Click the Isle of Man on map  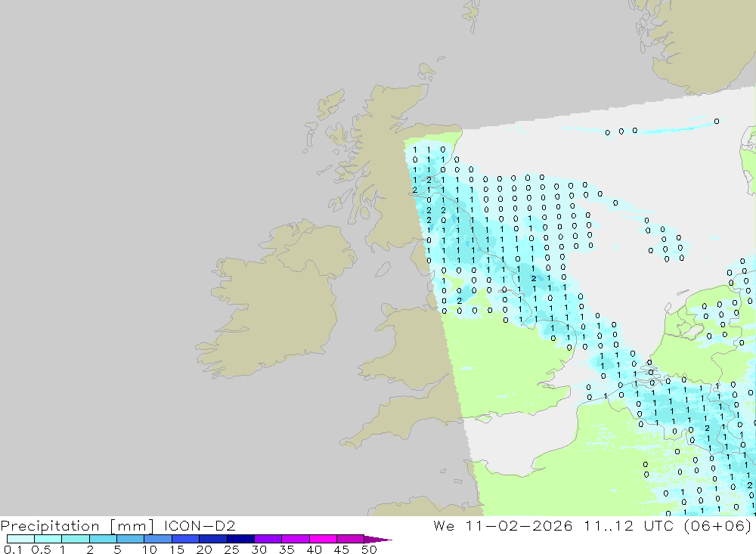383,269
